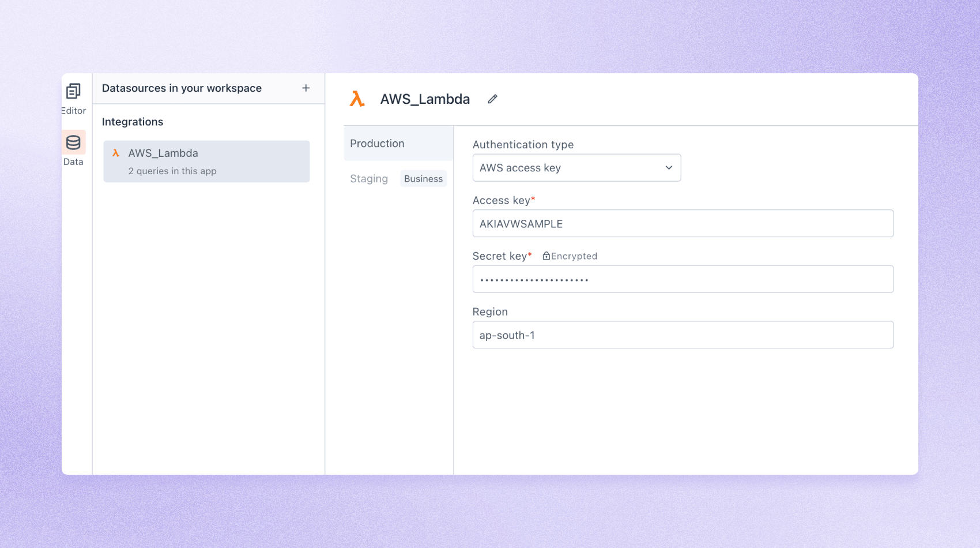This screenshot has width=980, height=548.
Task: Click the pencil icon to rename datasource
Action: pos(492,99)
